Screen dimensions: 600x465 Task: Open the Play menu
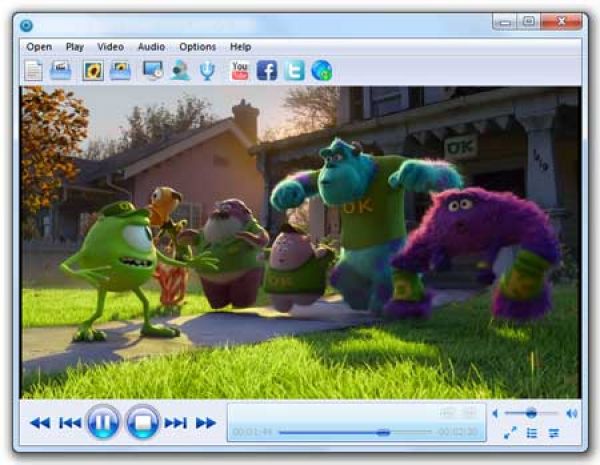75,47
